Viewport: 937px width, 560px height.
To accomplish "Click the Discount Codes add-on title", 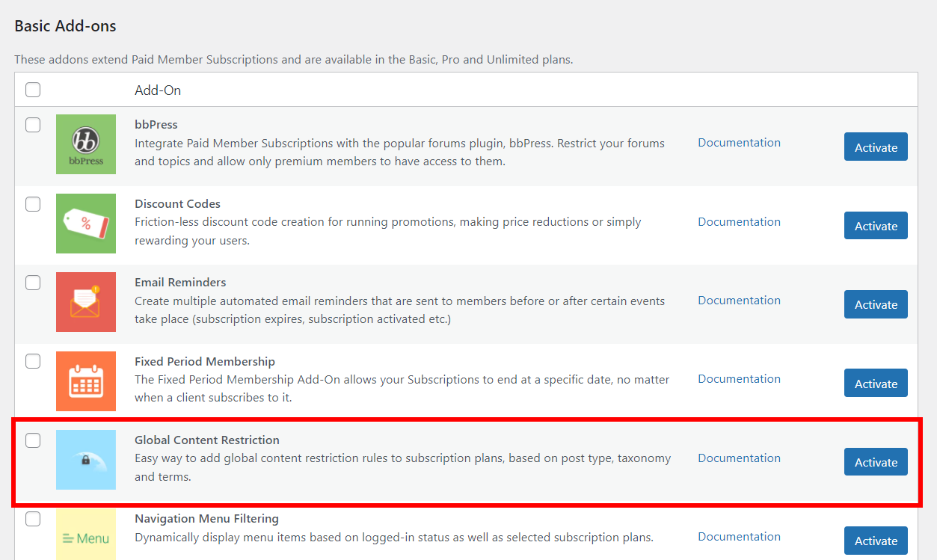I will 177,204.
